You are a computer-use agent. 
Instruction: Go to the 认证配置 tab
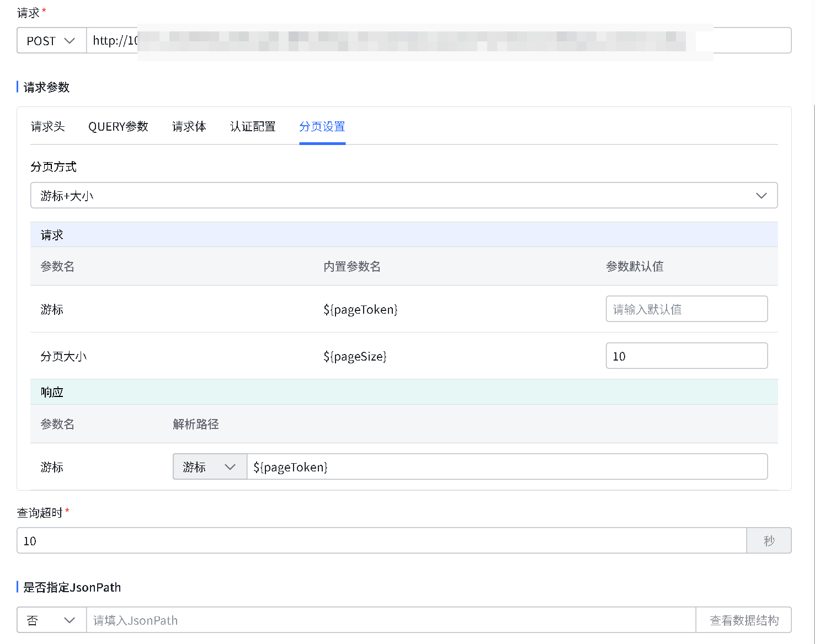(253, 127)
